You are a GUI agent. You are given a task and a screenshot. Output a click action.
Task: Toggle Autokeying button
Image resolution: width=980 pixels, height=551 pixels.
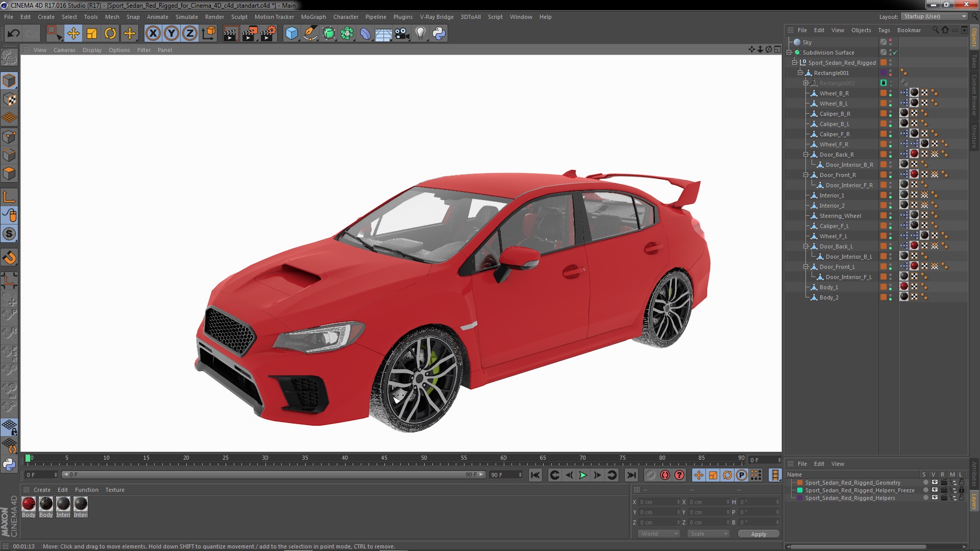tap(665, 475)
